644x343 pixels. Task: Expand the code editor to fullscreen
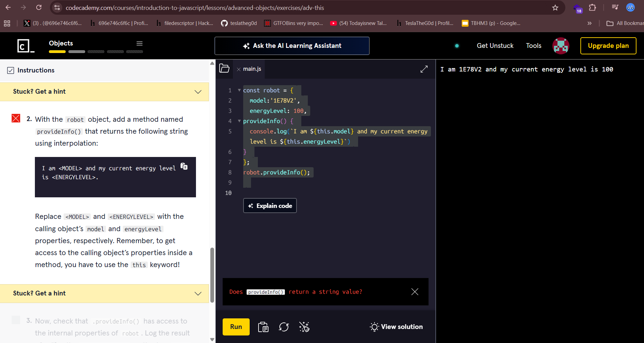click(424, 69)
